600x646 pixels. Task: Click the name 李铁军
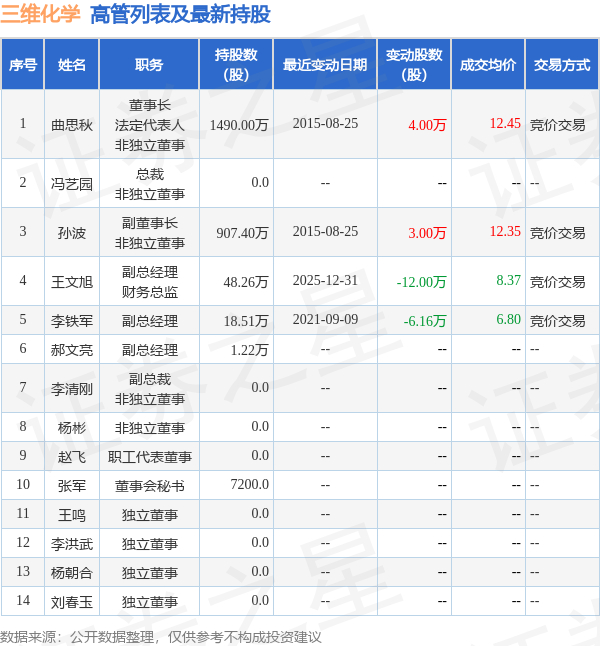coord(72,321)
